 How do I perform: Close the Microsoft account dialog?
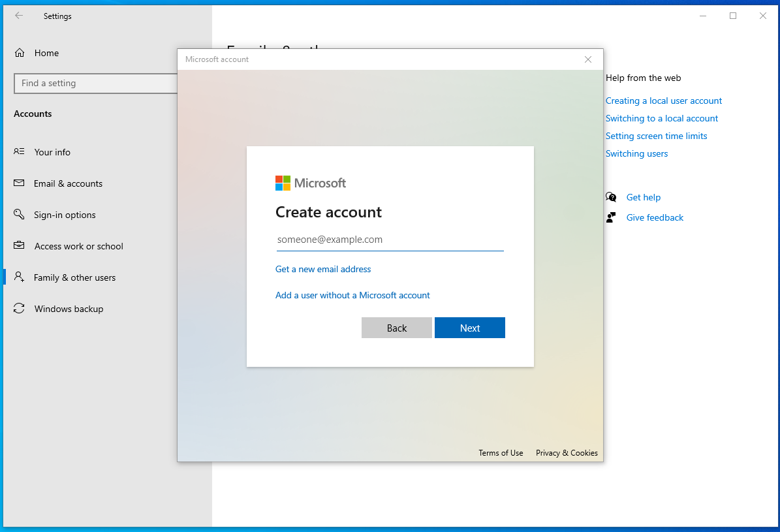(588, 59)
